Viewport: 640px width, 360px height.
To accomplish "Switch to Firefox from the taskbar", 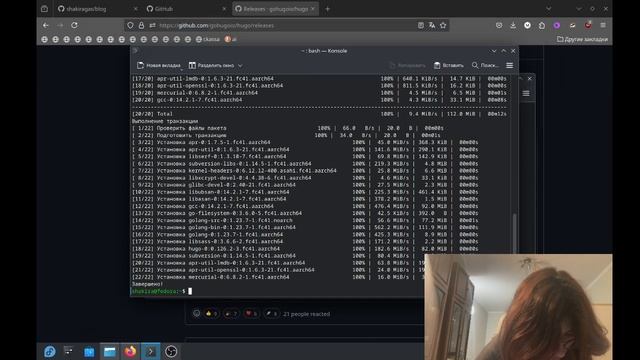I will point(130,351).
